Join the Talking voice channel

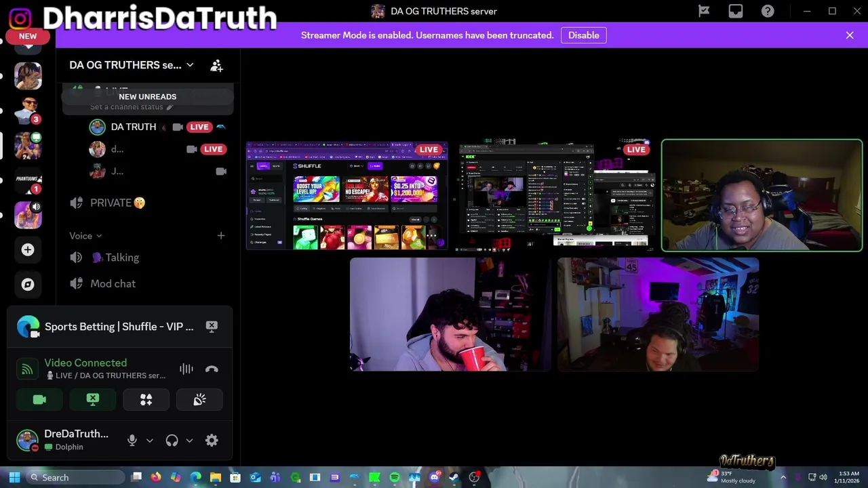(147, 258)
